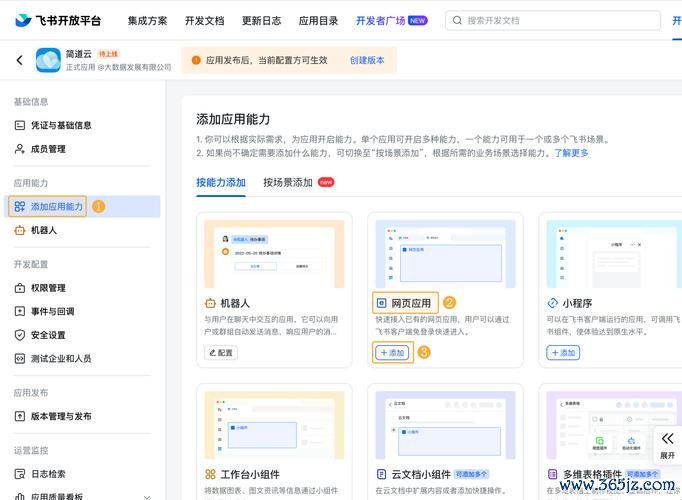Click the 应用质量看板 chart icon

pyautogui.click(x=20, y=496)
